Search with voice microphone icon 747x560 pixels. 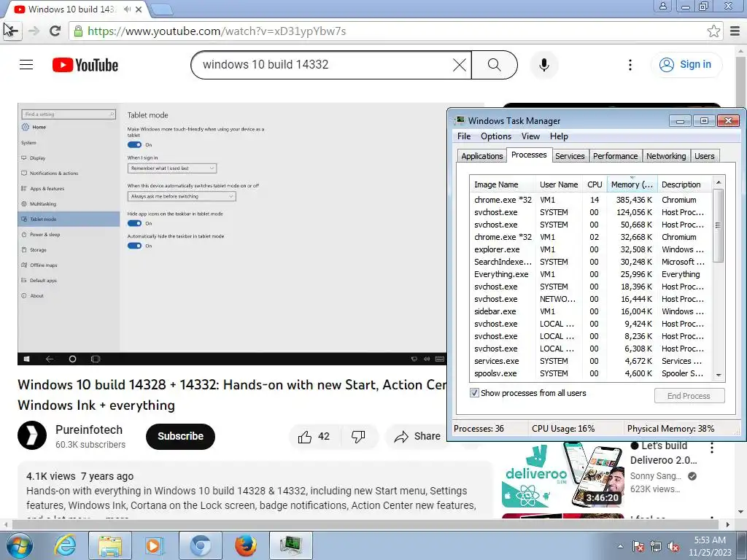click(x=543, y=65)
